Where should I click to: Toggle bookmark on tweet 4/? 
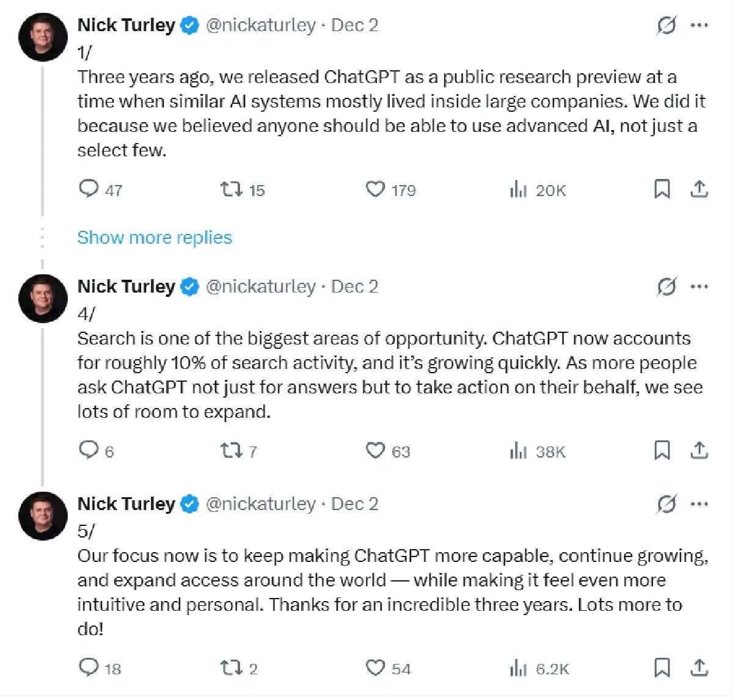[x=663, y=451]
